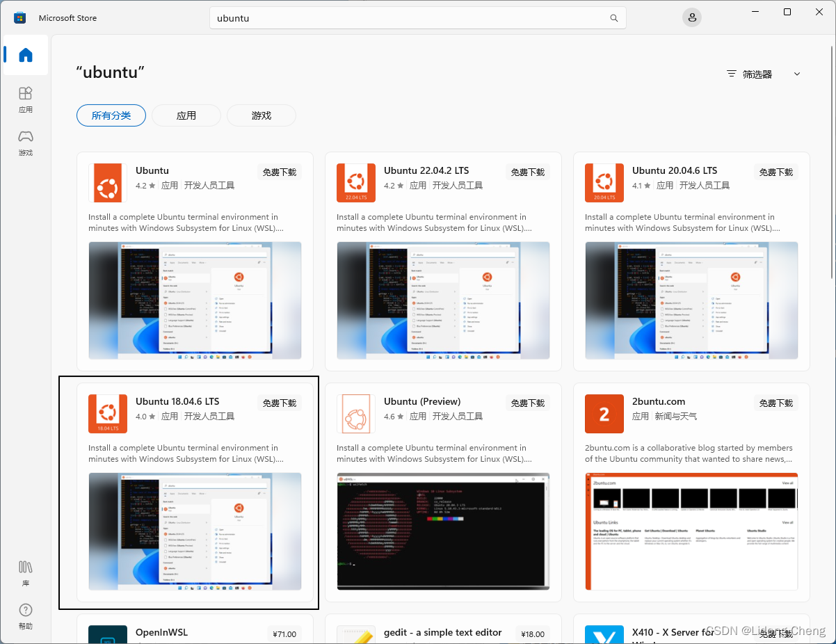Click 免费下载 for Ubuntu 20.04.6 LTS
This screenshot has height=644, width=836.
pos(776,172)
